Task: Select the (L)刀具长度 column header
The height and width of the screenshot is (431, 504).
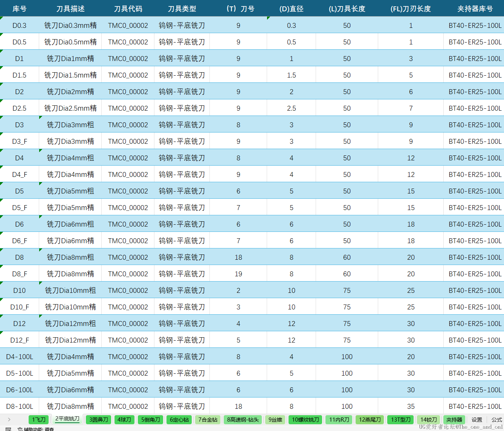Action: pyautogui.click(x=347, y=9)
